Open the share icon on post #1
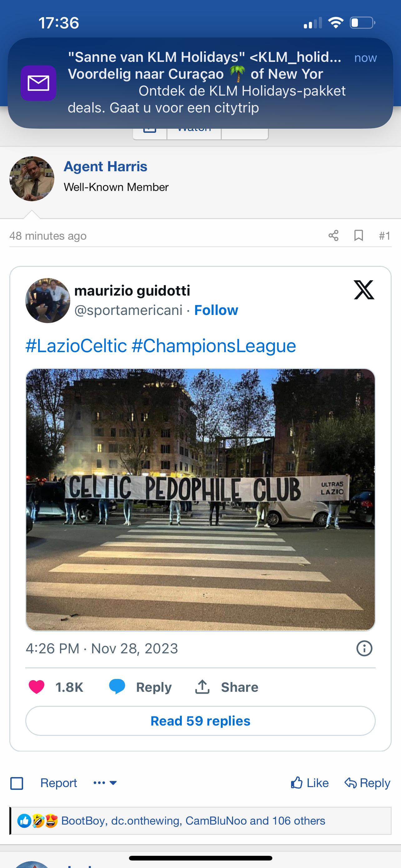The image size is (401, 868). click(333, 236)
